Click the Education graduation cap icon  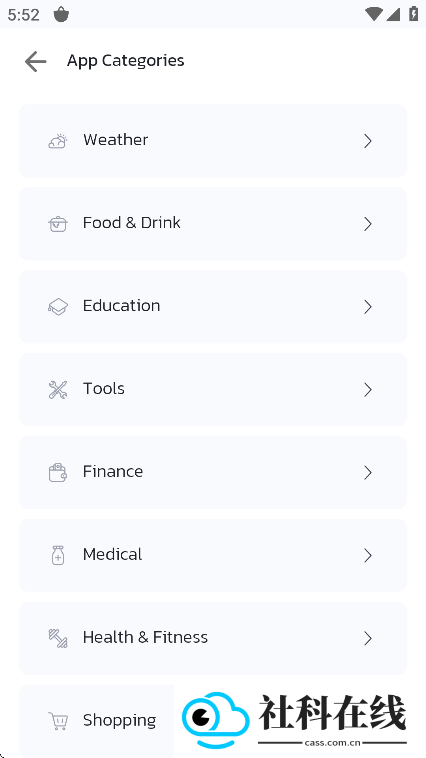58,306
